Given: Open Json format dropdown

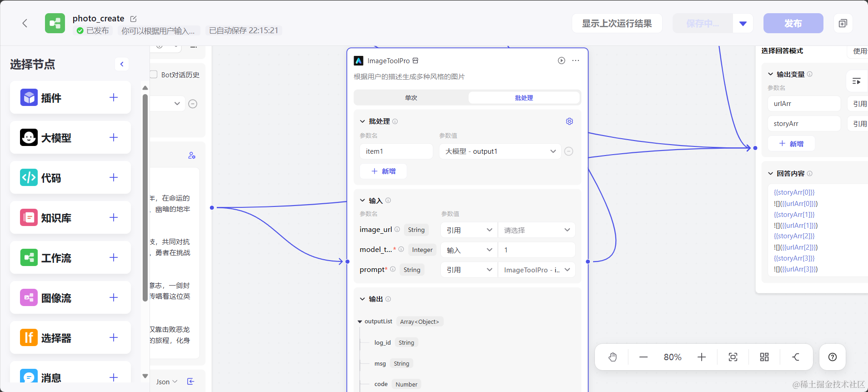Looking at the screenshot, I should [x=166, y=382].
